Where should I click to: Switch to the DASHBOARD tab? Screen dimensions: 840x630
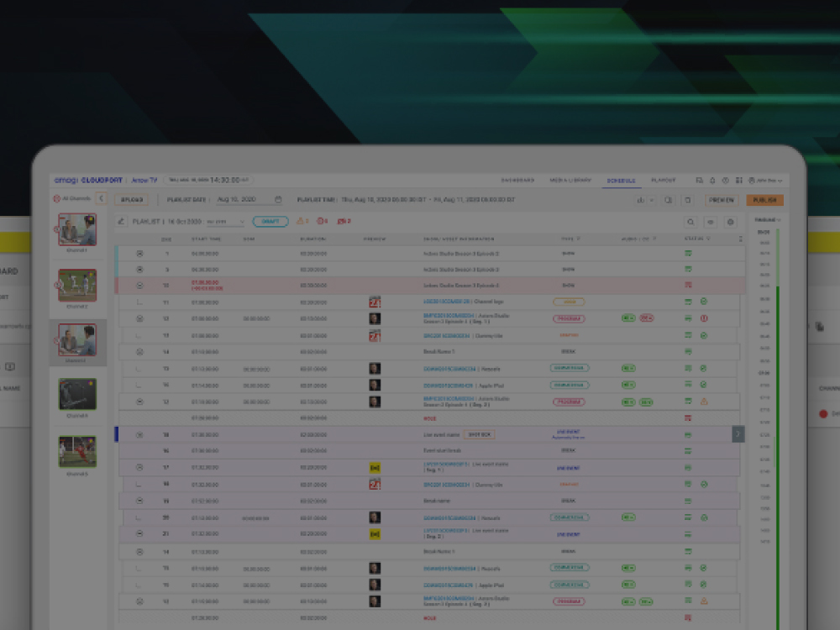(x=517, y=181)
